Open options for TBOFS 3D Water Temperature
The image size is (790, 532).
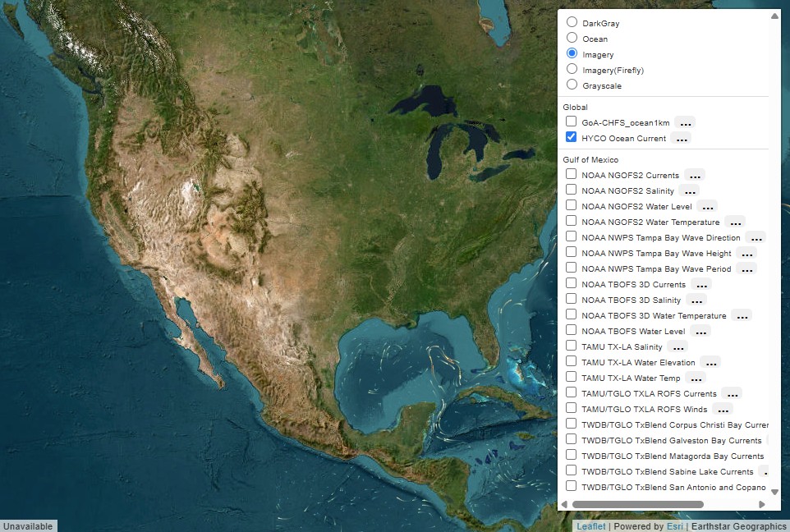tap(742, 316)
